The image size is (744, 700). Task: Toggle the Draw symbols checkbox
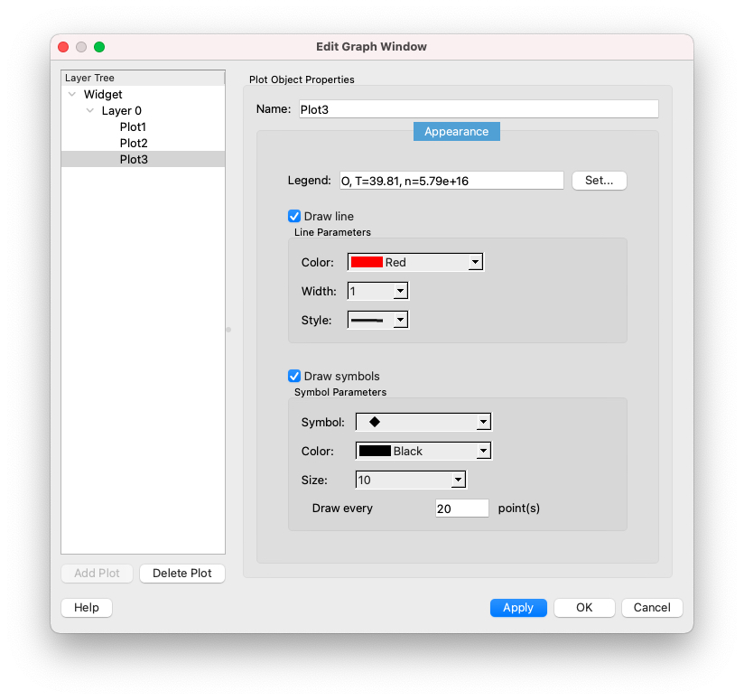click(x=294, y=376)
